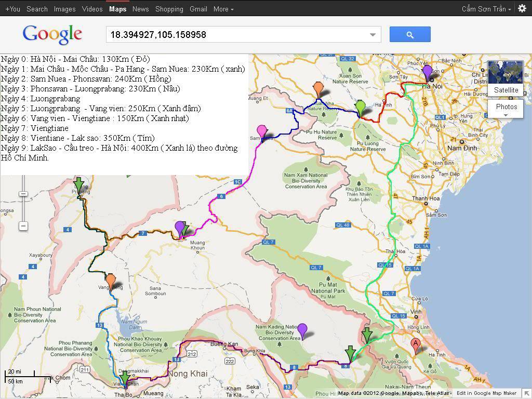532x399 pixels.
Task: Click the map scale bar
Action: tap(28, 376)
